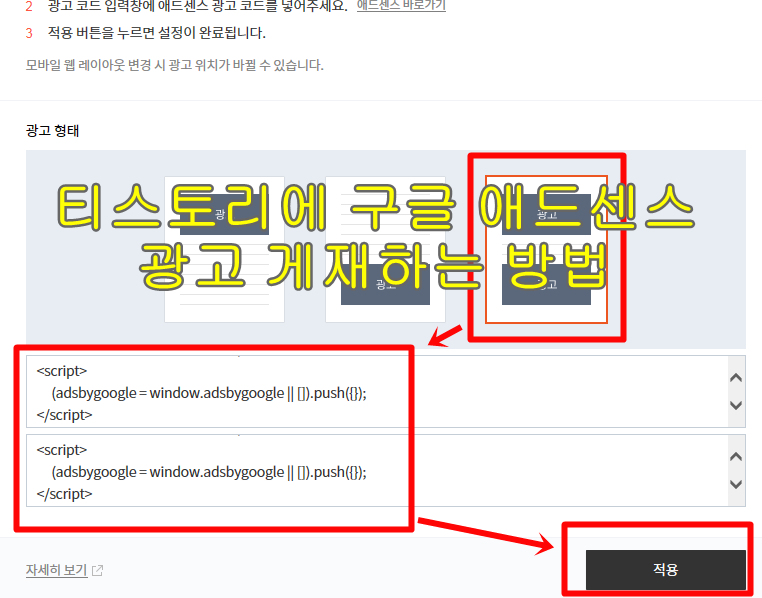Click up arrow of first code box scrollbar
Viewport: 762px width, 598px height.
[x=736, y=377]
